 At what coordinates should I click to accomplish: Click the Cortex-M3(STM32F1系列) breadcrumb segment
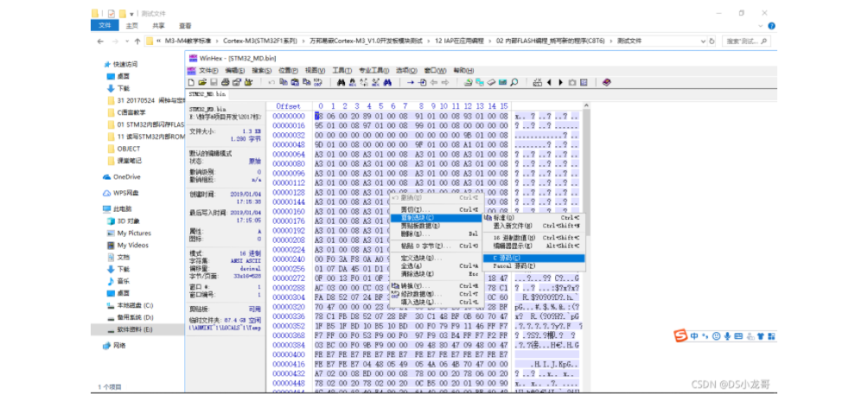[x=260, y=41]
